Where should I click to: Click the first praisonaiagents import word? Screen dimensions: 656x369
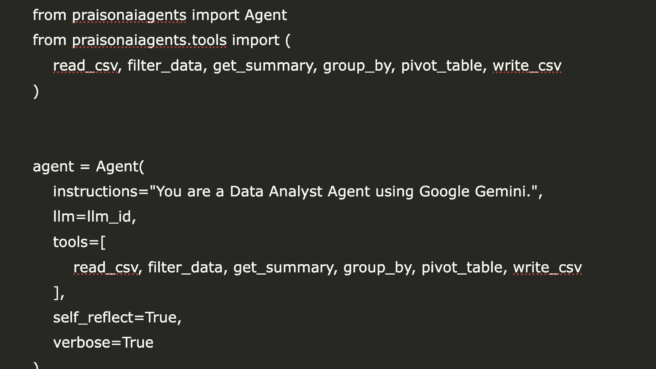[x=129, y=15]
